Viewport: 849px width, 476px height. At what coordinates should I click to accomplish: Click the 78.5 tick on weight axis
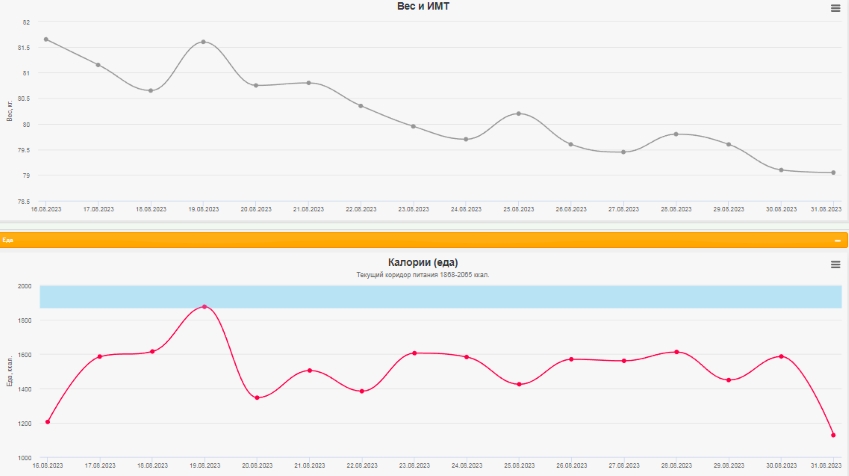tap(24, 201)
